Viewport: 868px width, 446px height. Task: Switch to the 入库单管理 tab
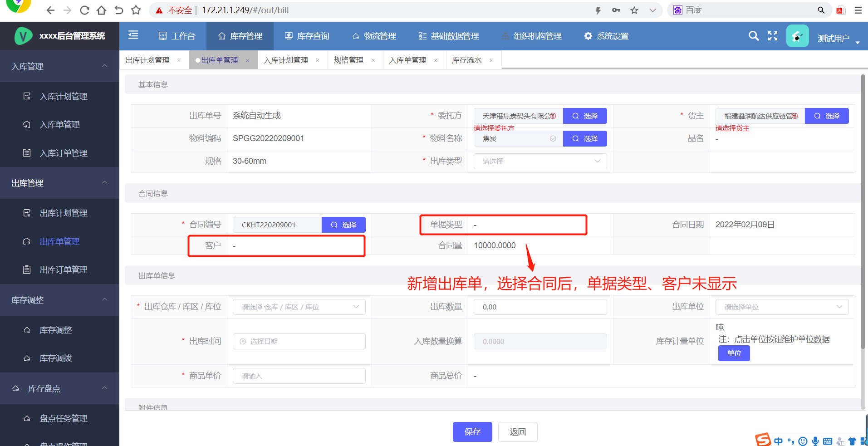[x=407, y=60]
